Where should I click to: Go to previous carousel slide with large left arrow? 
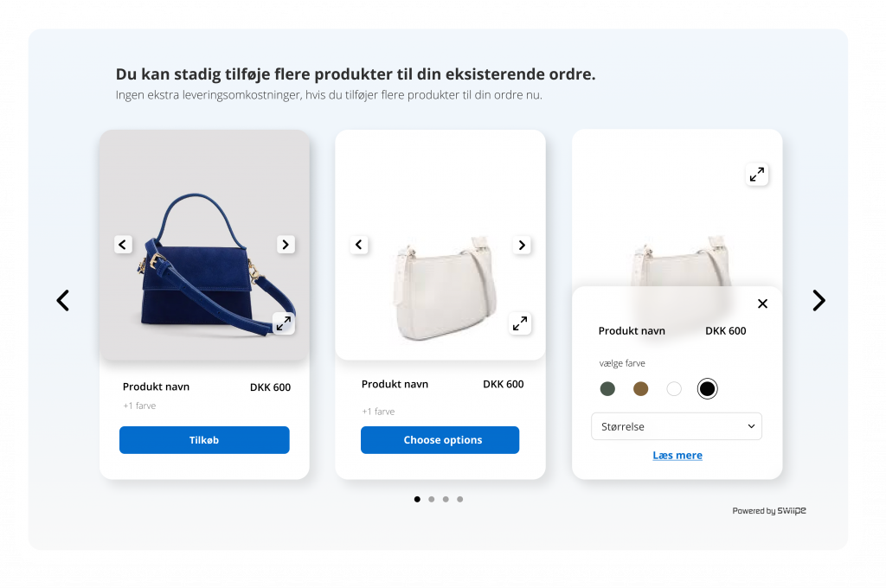click(62, 301)
